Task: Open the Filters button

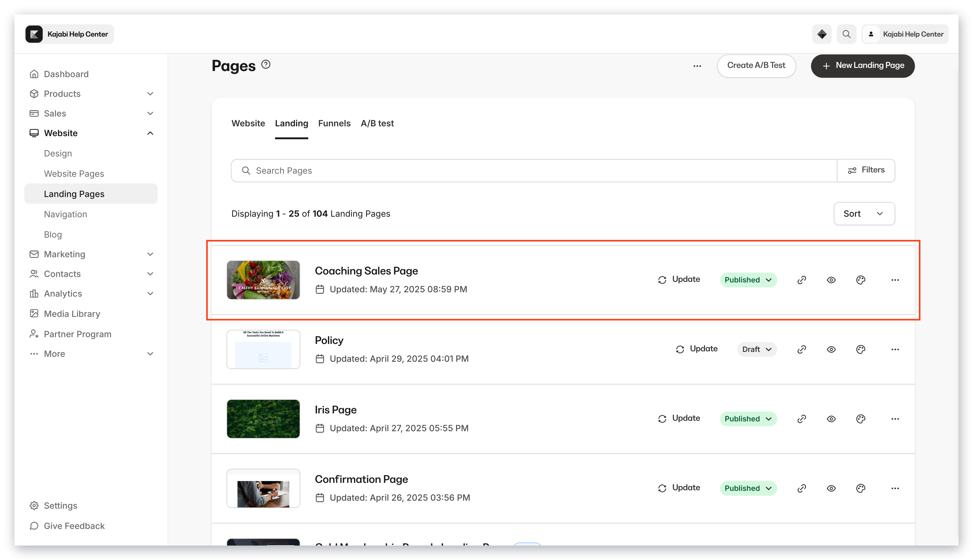Action: click(865, 170)
